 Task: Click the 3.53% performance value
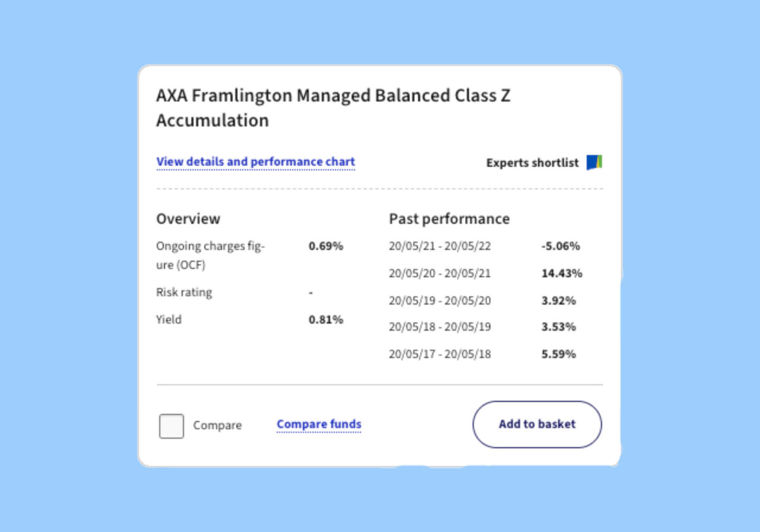559,327
